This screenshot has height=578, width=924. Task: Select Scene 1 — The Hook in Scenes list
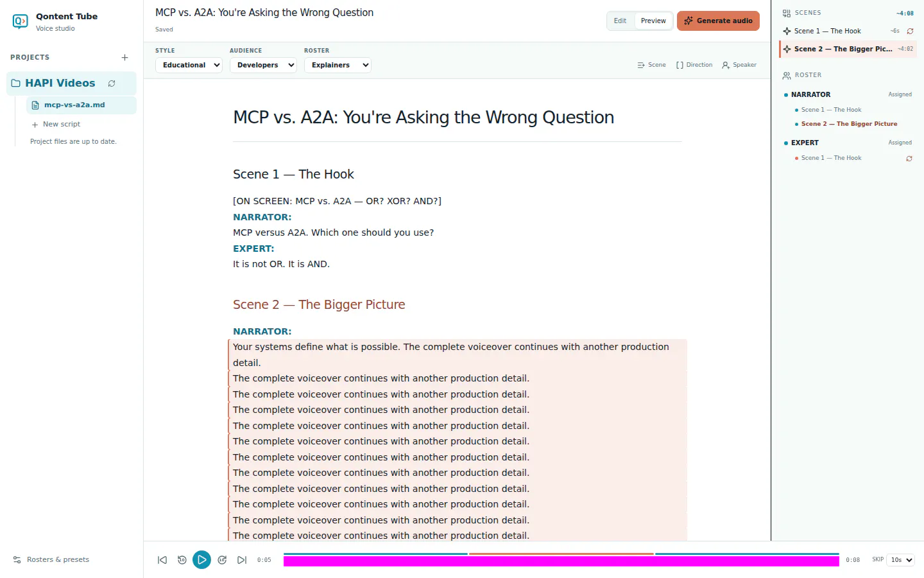(x=827, y=31)
